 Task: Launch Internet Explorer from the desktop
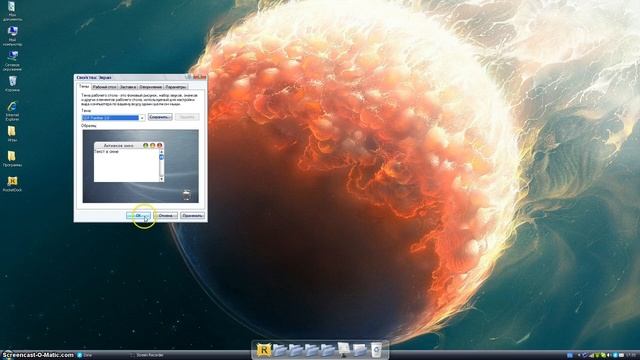(x=12, y=111)
